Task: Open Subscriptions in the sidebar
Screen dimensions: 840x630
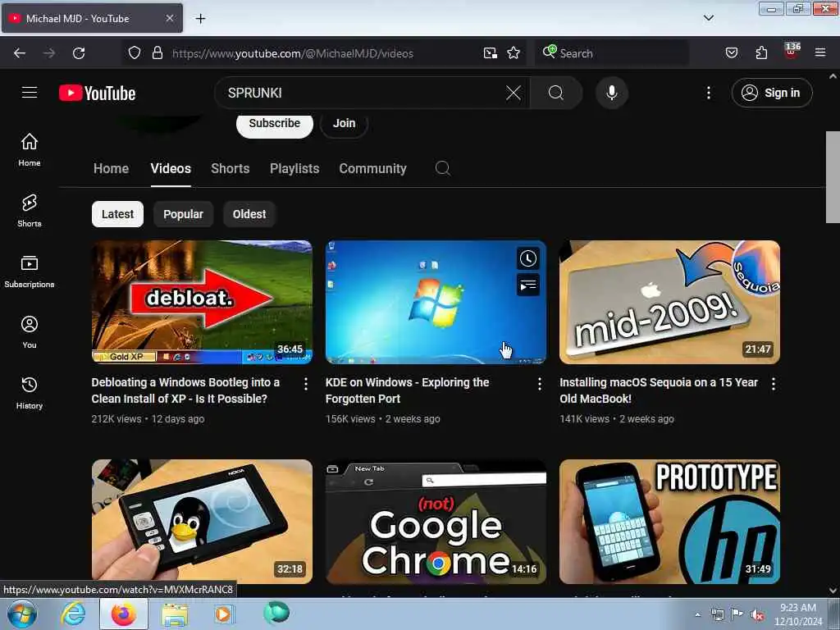Action: [x=30, y=272]
